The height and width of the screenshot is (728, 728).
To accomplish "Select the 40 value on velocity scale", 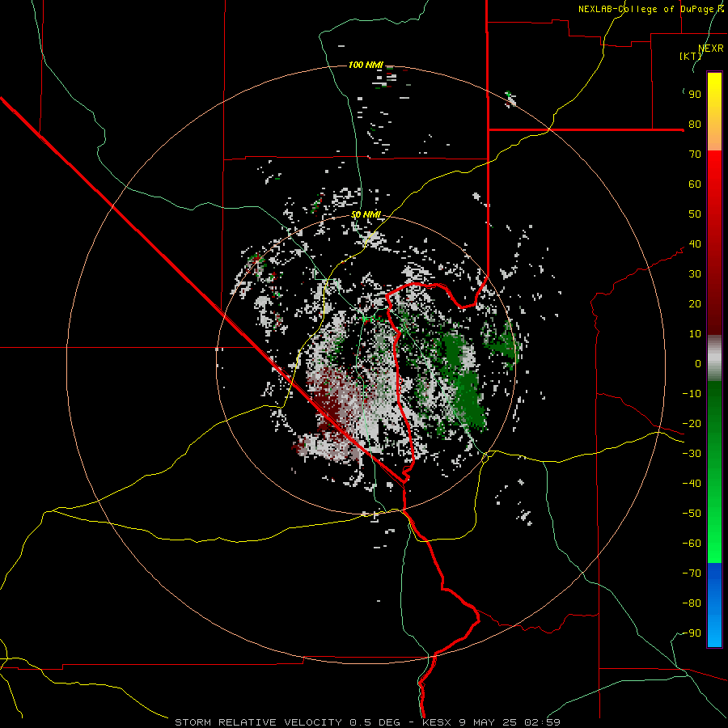I will [695, 244].
